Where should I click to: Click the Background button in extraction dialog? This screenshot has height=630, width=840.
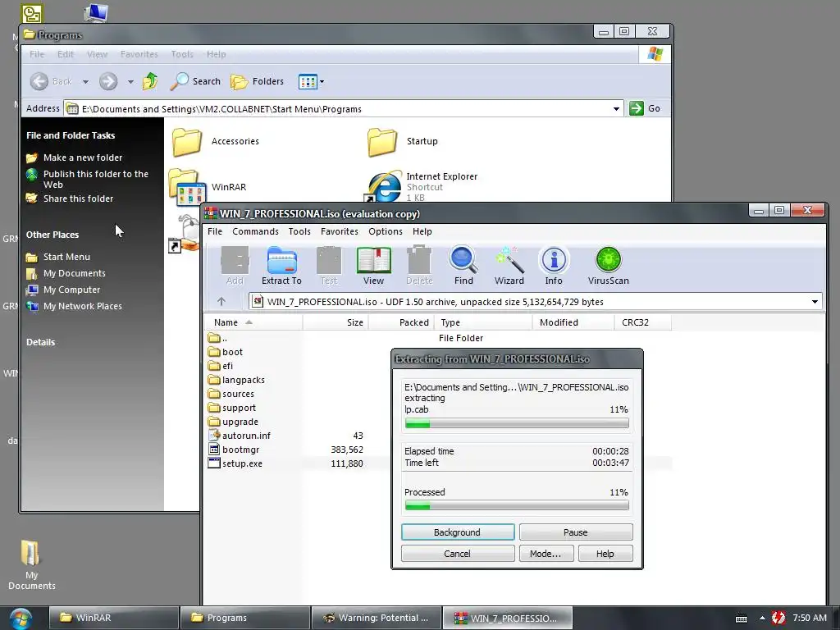pyautogui.click(x=458, y=532)
